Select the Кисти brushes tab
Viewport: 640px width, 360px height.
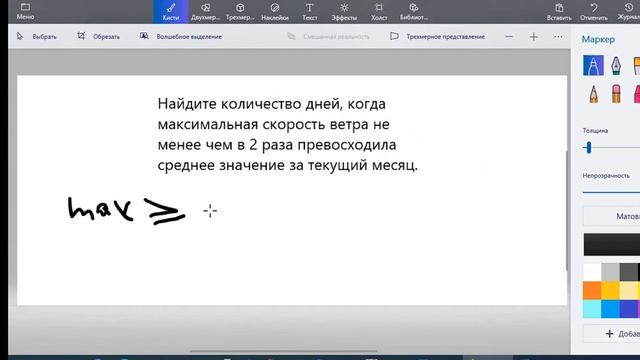click(x=171, y=11)
